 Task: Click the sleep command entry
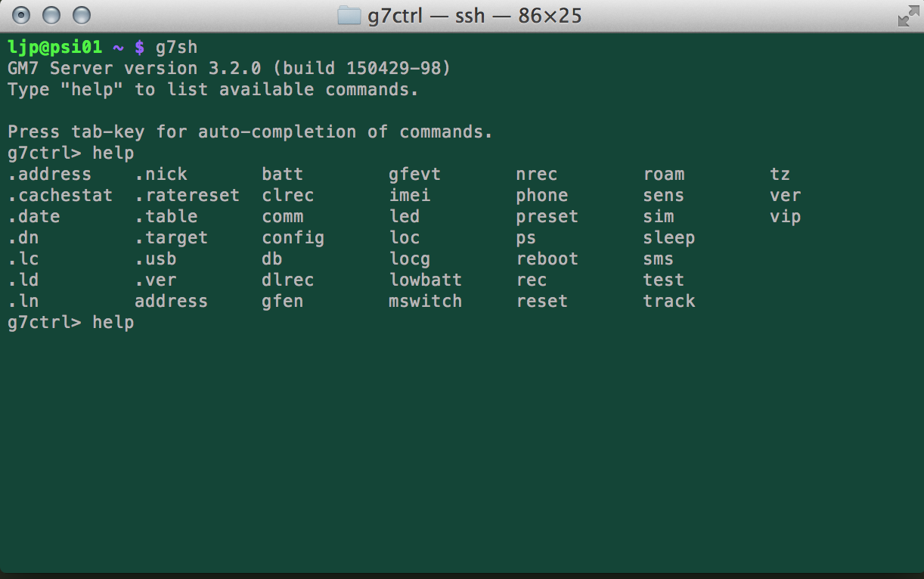(669, 237)
